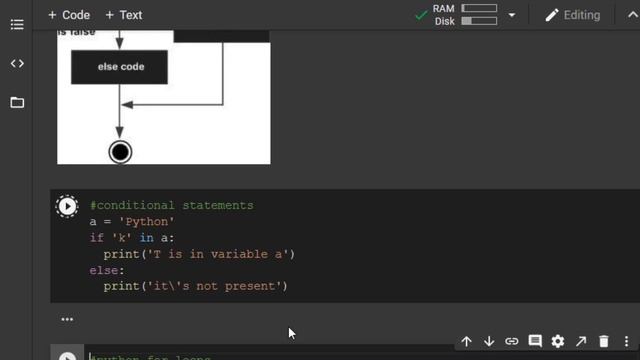Click the else: line in code

point(107,270)
